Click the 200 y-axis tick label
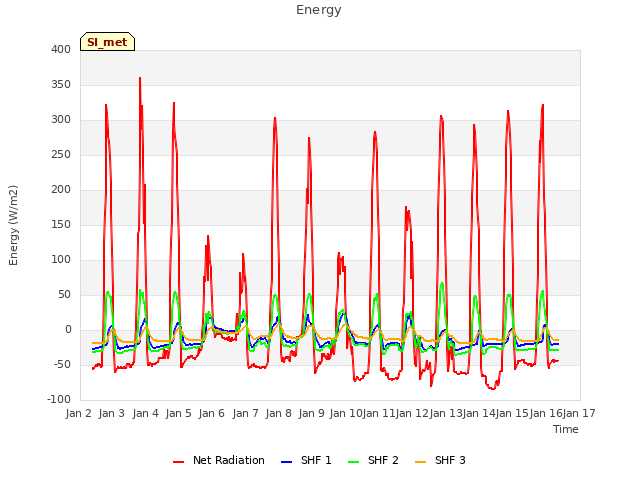This screenshot has height=480, width=640. click(x=61, y=189)
